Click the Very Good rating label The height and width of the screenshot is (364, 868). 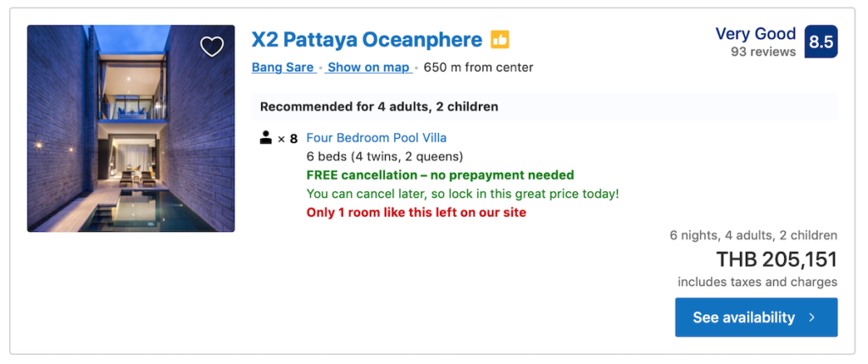755,34
